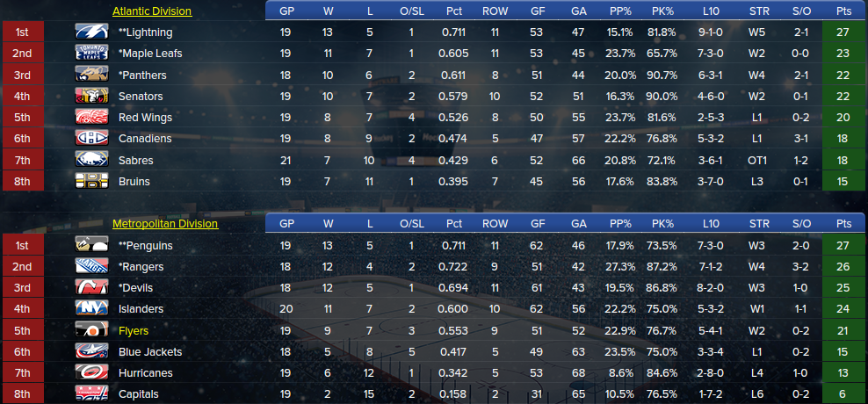Select the Canadiens team logo
The image size is (868, 404).
[92, 139]
